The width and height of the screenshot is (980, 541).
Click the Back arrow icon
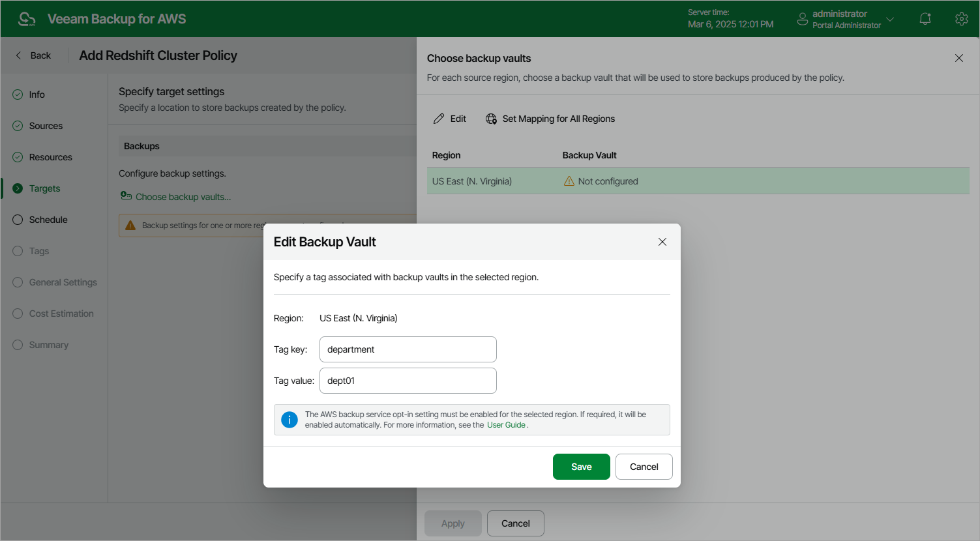click(x=18, y=55)
